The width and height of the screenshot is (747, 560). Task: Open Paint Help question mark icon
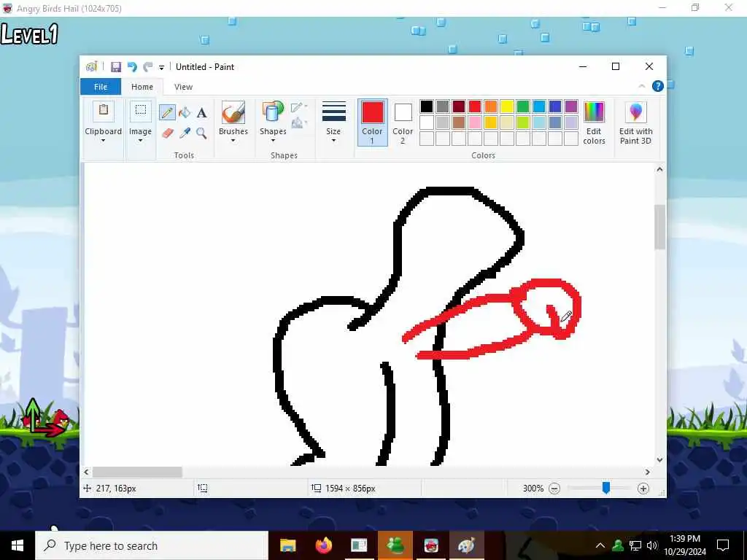[658, 86]
